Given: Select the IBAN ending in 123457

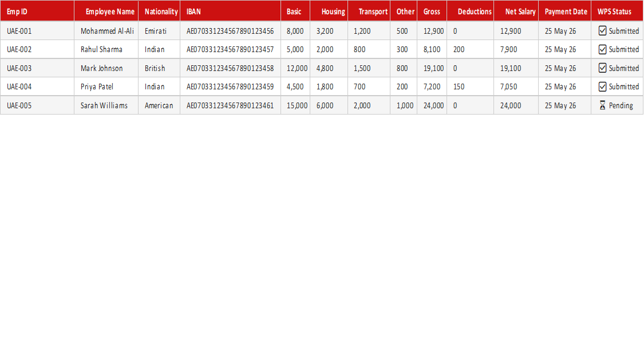Looking at the screenshot, I should [x=231, y=49].
